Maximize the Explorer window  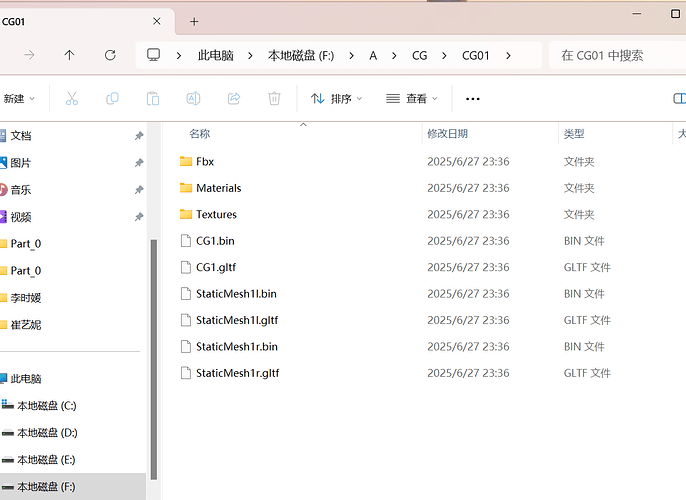tap(675, 14)
